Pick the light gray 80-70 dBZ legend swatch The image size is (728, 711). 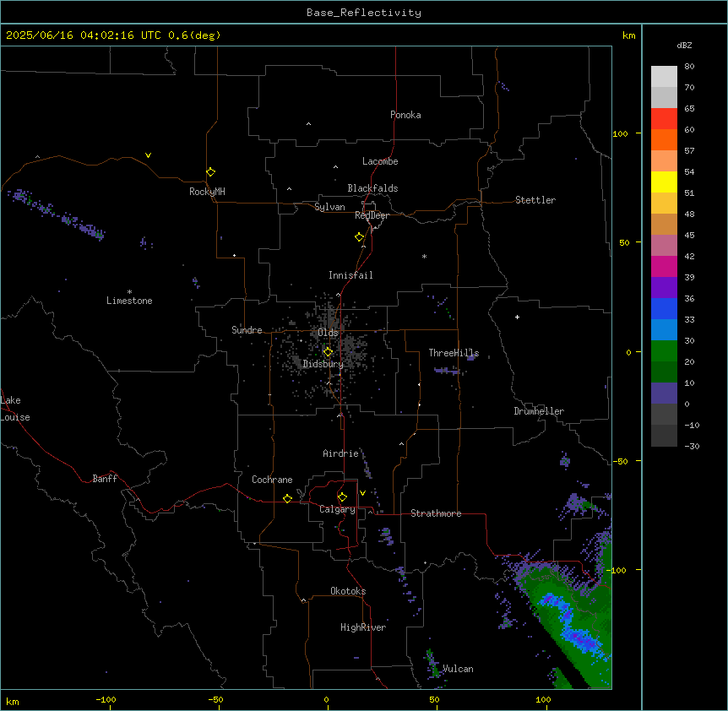pos(664,77)
